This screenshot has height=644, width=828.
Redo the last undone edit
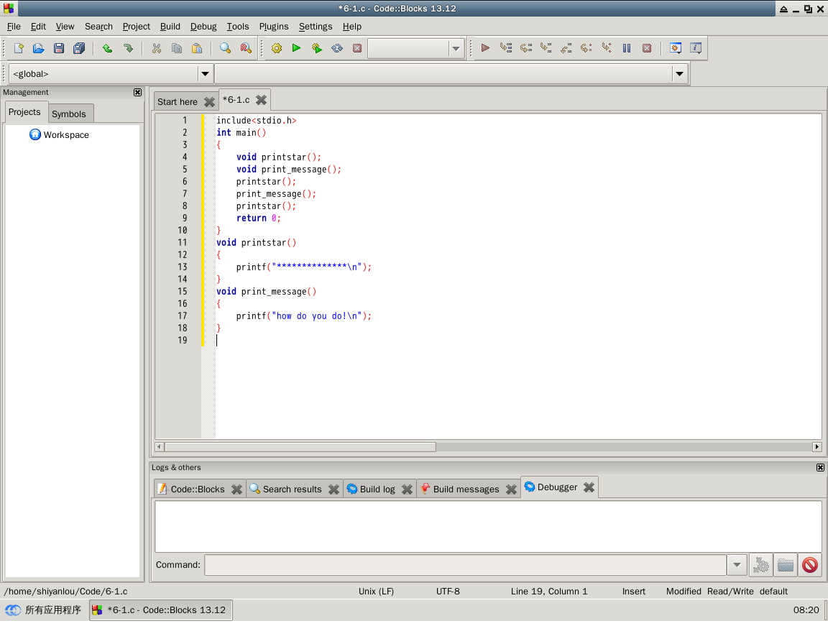coord(128,48)
